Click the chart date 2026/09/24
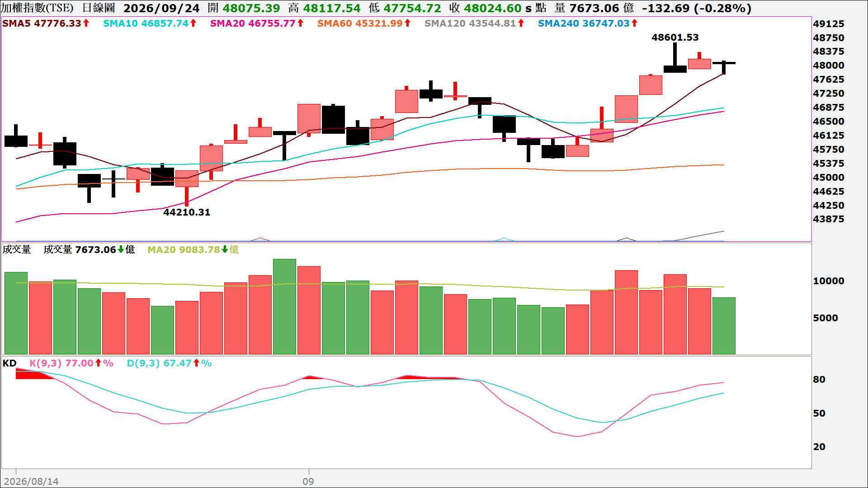868x488 pixels. pos(161,8)
